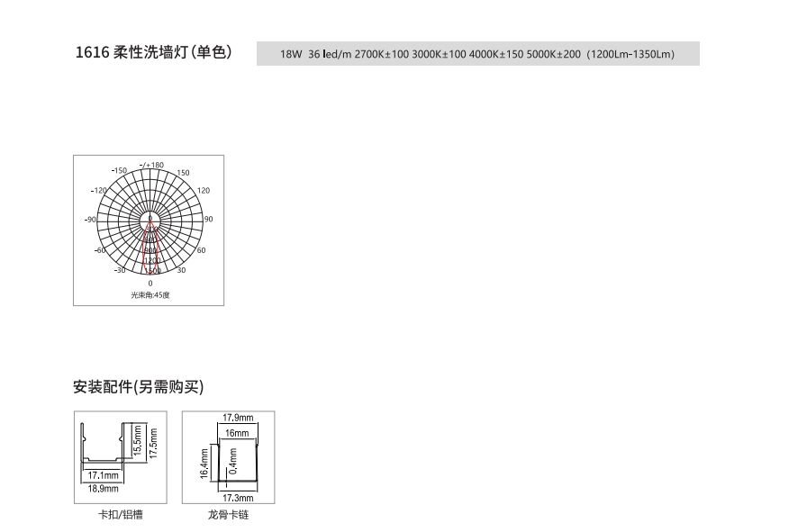Click the heading '安装配件(另需购买)'
The height and width of the screenshot is (532, 789).
pyautogui.click(x=139, y=387)
